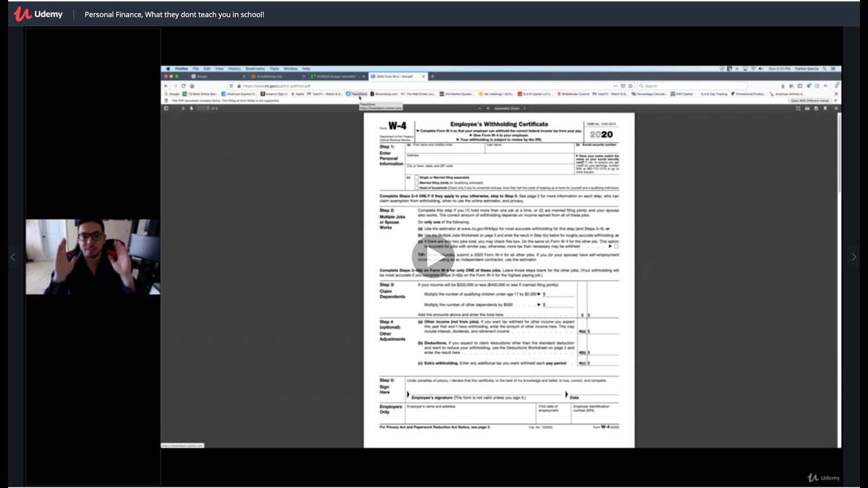Open the Firefox downloads icon

pos(783,86)
